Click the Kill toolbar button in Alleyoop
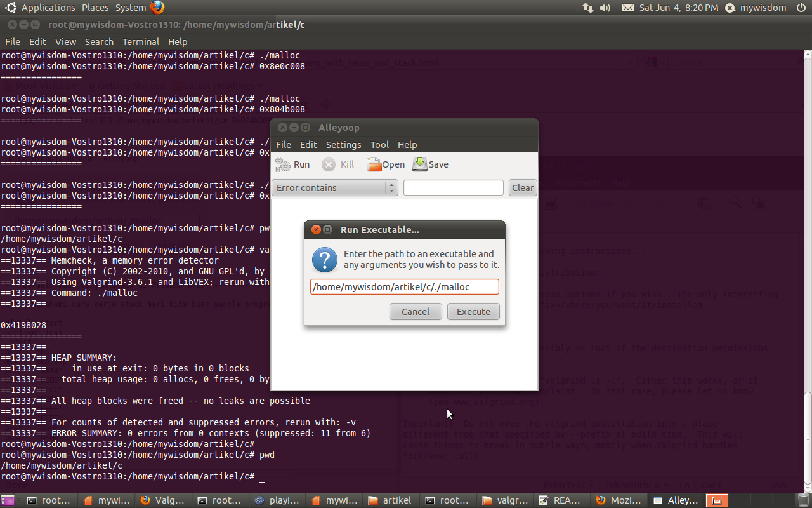 338,164
